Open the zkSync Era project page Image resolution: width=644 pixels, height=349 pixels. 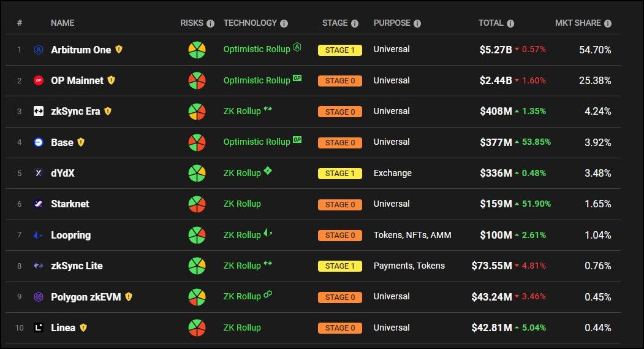pos(75,111)
